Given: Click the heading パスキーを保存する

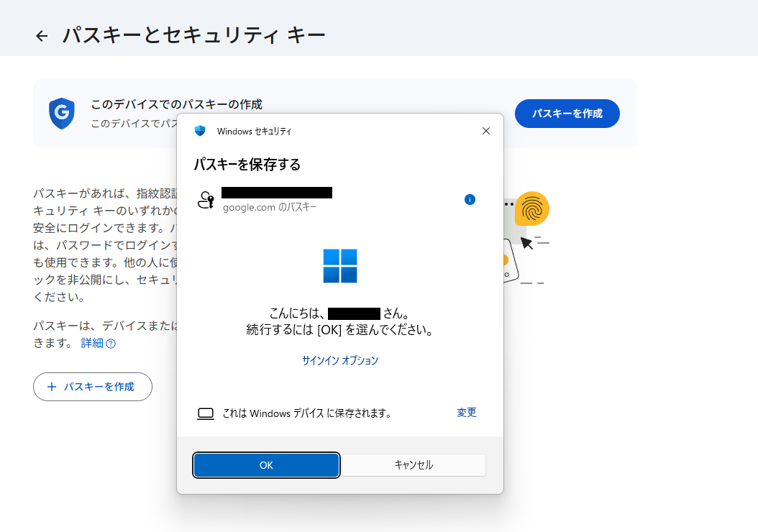Looking at the screenshot, I should coord(247,165).
